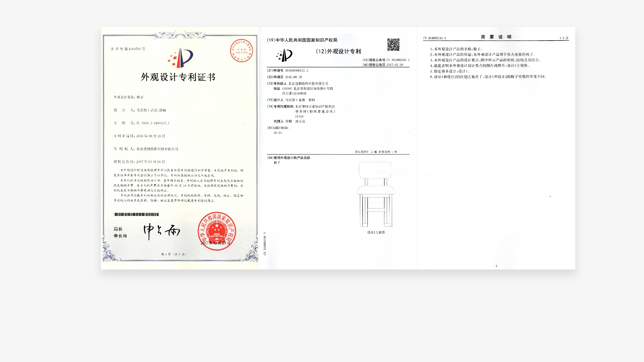The width and height of the screenshot is (644, 362).
Task: Click the line 图片或照片 12 幅 简要说明 1 页
Action: (376, 152)
